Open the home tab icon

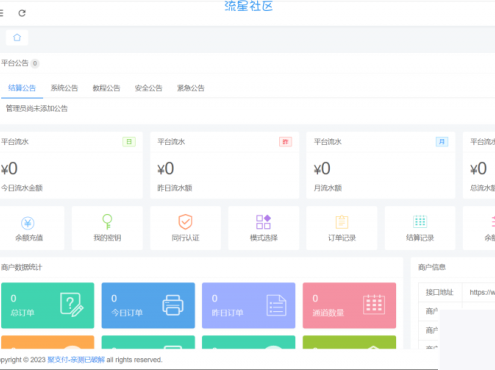click(17, 37)
